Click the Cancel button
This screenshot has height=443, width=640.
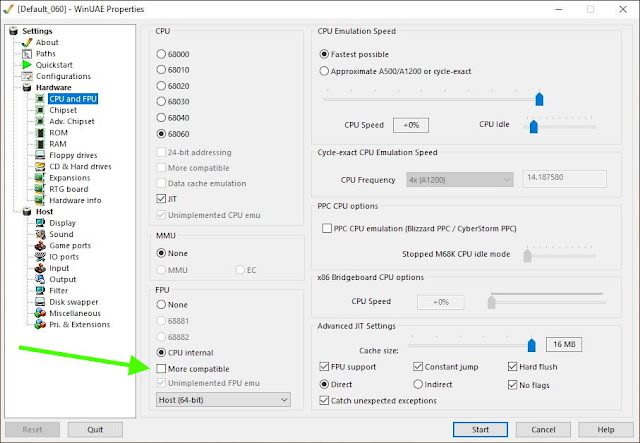click(543, 430)
